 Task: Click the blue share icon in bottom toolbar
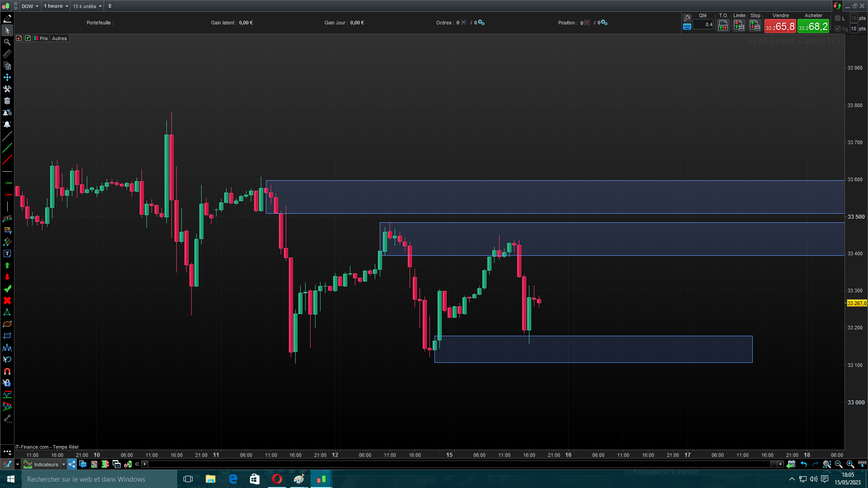(x=72, y=464)
